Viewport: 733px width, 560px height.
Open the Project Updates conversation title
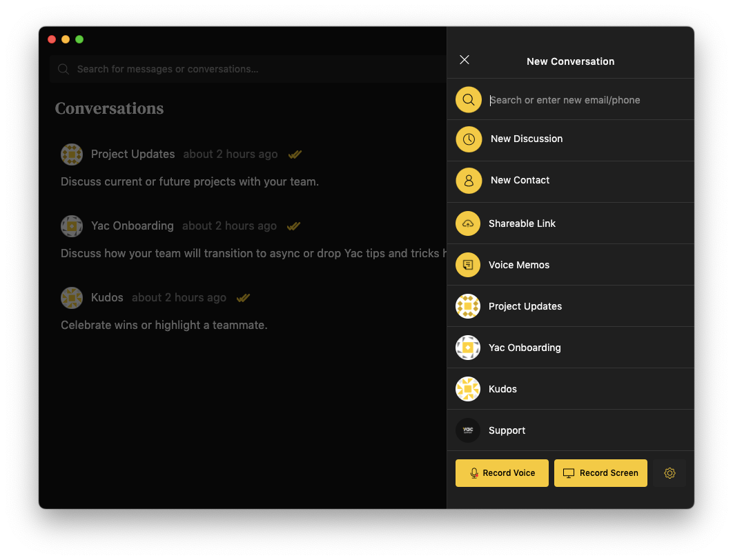[133, 154]
